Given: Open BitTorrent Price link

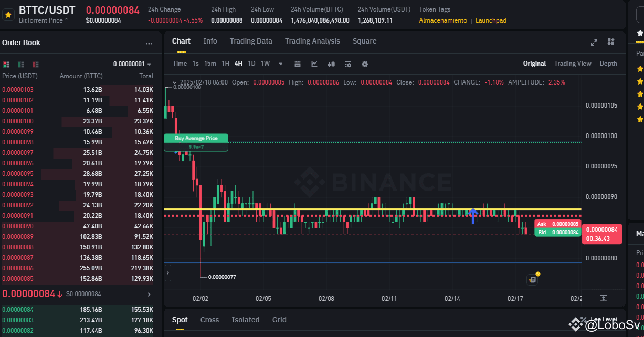Looking at the screenshot, I should 44,20.
